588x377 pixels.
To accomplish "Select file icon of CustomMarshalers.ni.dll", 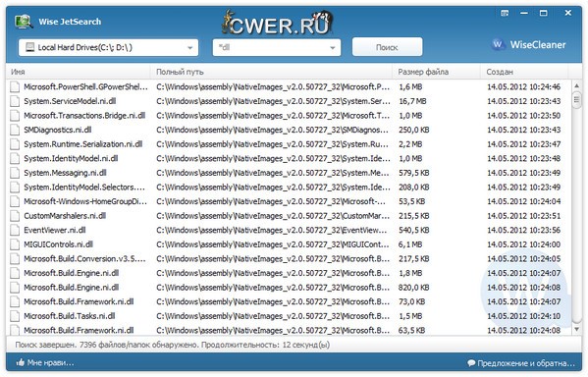I will coord(15,216).
